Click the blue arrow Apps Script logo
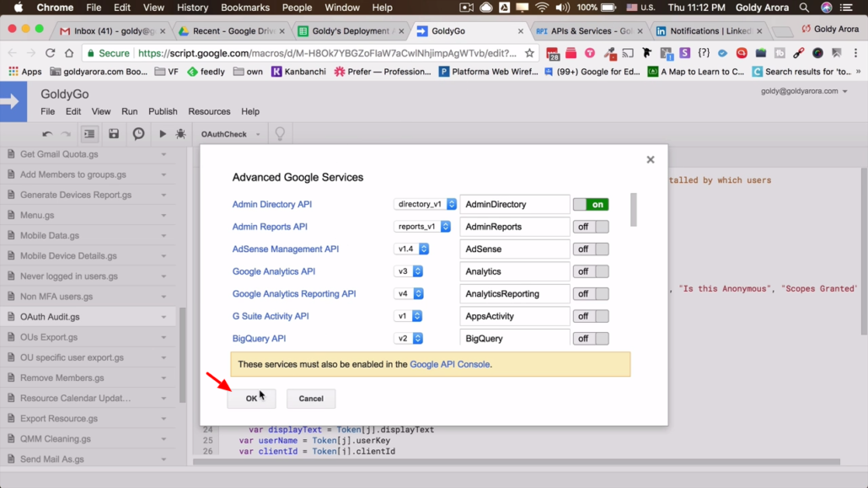 point(13,102)
